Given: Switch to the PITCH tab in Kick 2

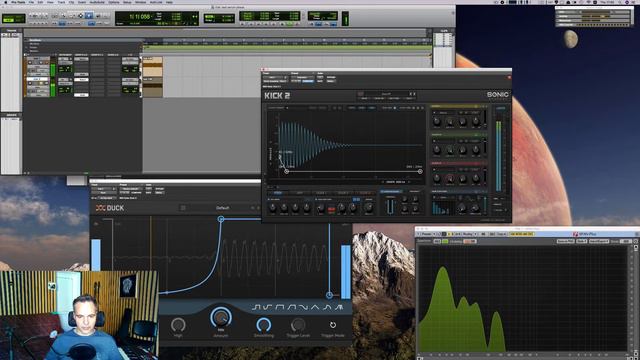Looking at the screenshot, I should coord(278,193).
